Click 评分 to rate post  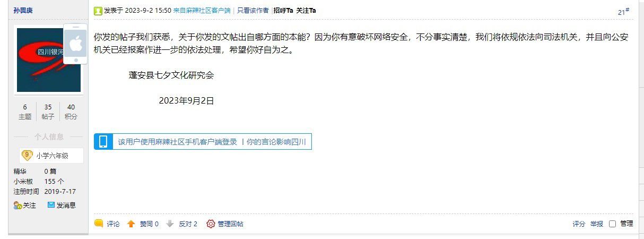pos(579,224)
